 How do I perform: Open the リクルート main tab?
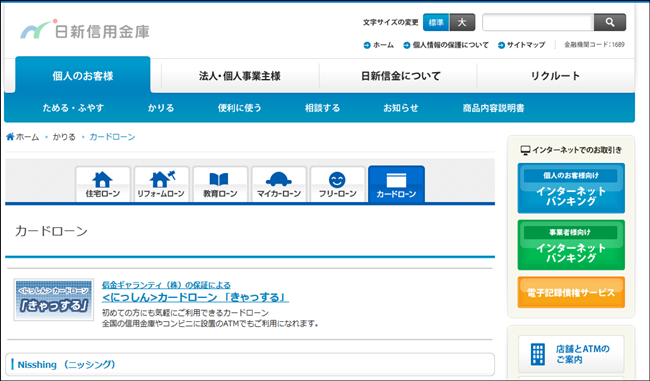(x=555, y=76)
